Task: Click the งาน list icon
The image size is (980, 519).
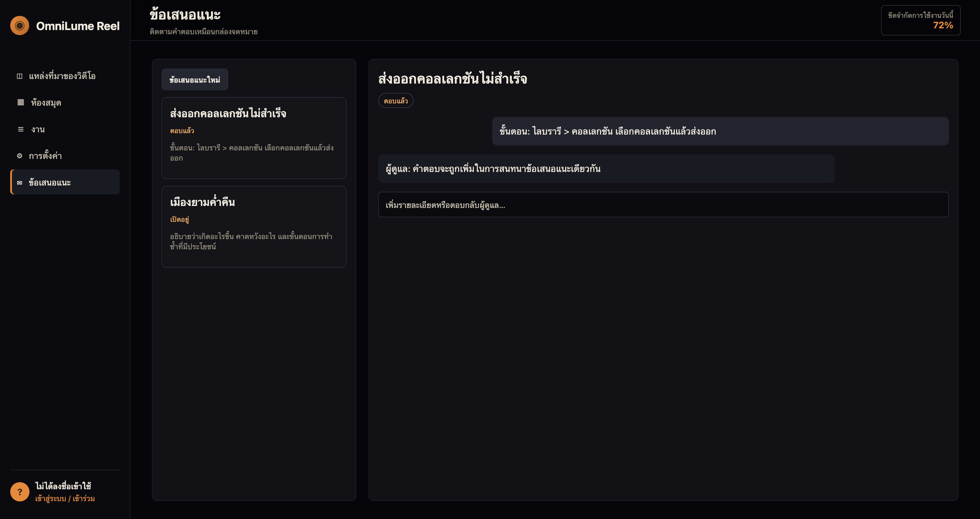Action: click(x=20, y=129)
